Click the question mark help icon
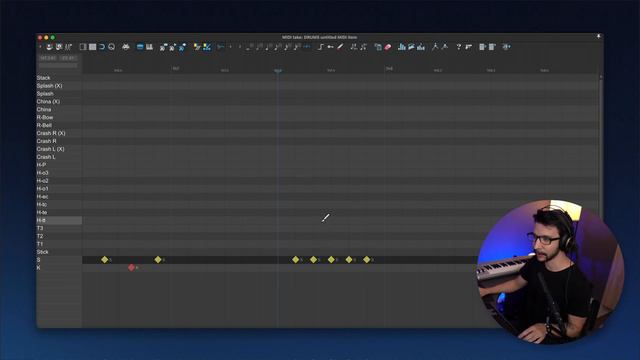The width and height of the screenshot is (640, 360). pos(459,47)
